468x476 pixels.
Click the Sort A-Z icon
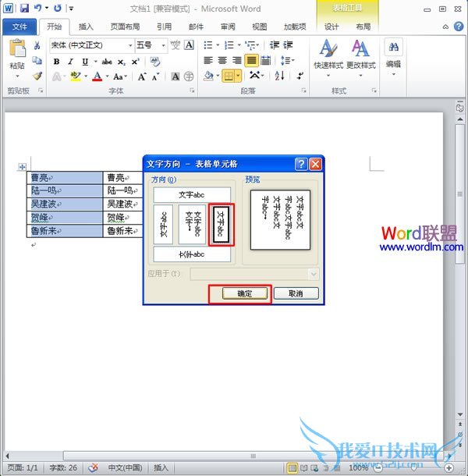coord(279,75)
